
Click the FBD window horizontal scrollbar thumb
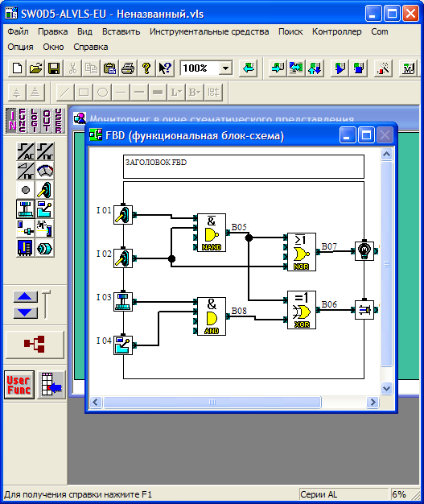click(x=212, y=402)
